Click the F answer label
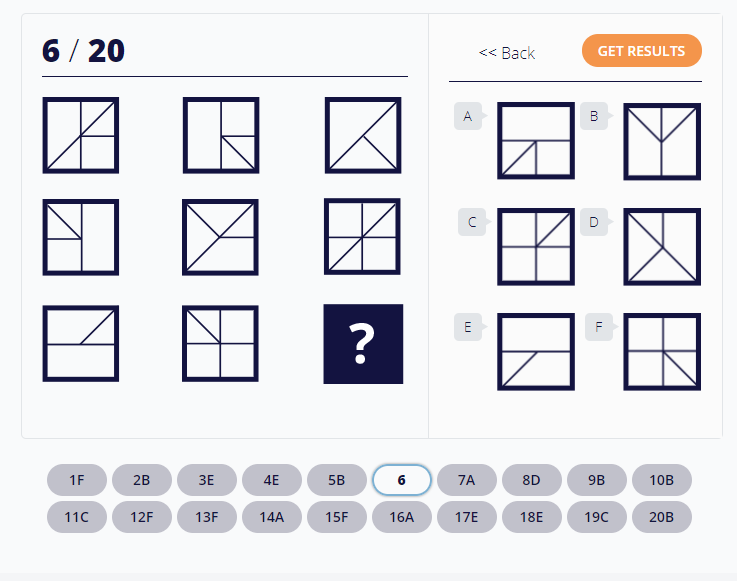 (599, 327)
